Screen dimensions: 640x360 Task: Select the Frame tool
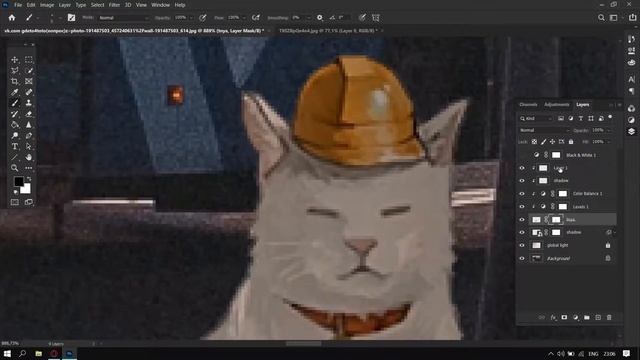point(29,82)
